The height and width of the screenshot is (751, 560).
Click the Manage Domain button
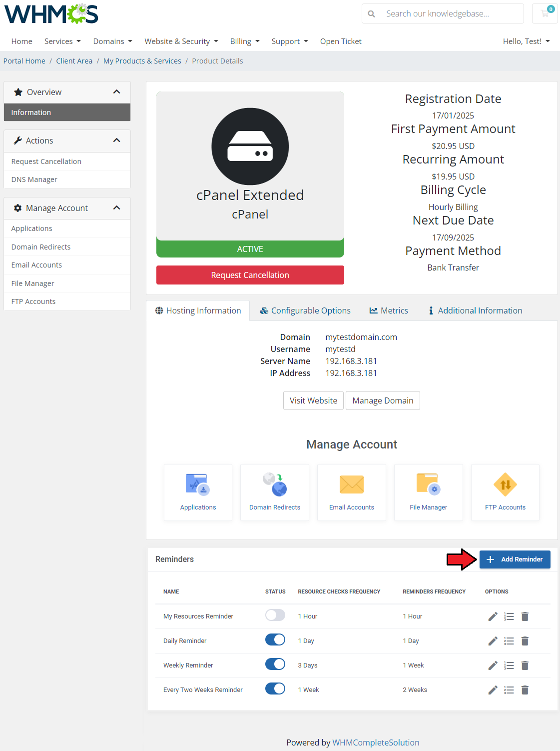click(x=383, y=400)
